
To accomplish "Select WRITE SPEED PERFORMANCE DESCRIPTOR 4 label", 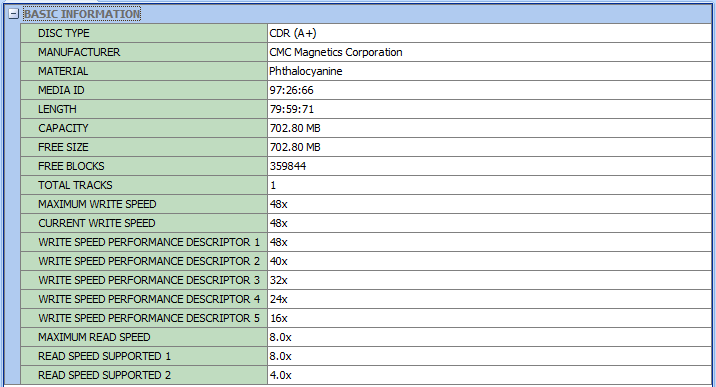I will pos(149,299).
